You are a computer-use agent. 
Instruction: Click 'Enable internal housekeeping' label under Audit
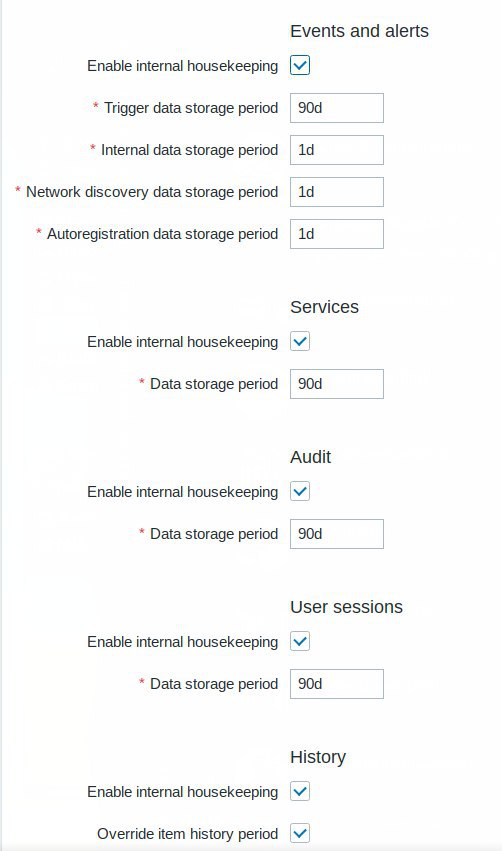pyautogui.click(x=182, y=492)
